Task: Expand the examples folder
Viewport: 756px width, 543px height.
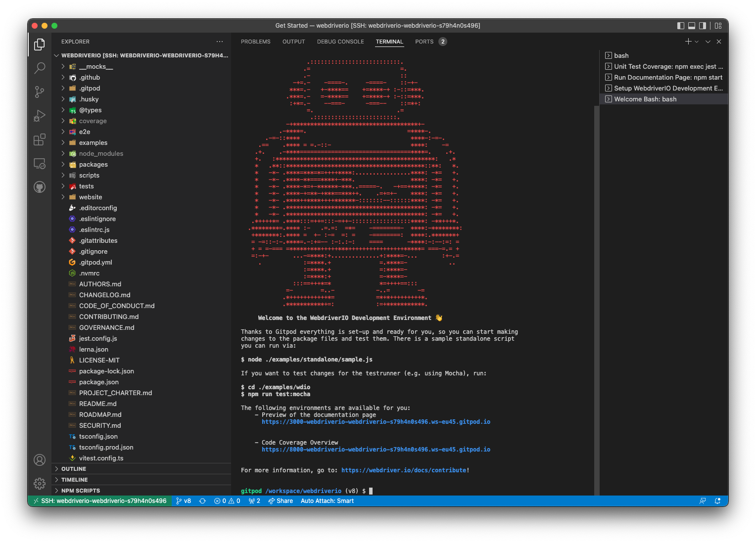Action: click(x=142, y=142)
